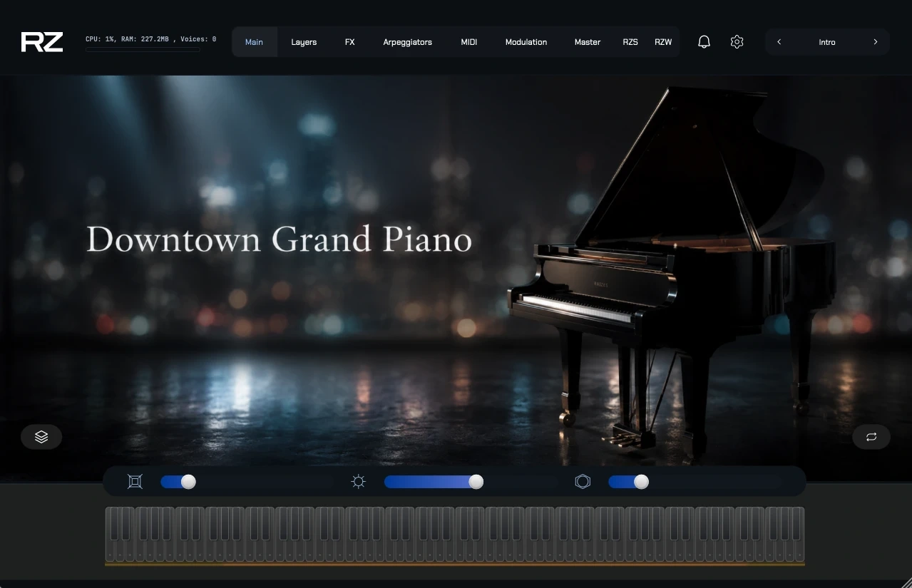Select the Arpeggiators tab
This screenshot has width=912, height=588.
point(407,42)
